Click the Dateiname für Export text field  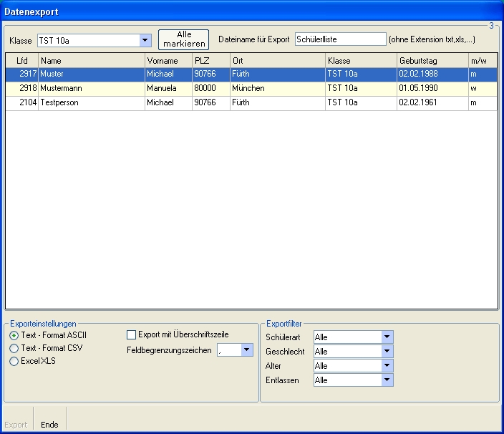(x=340, y=39)
